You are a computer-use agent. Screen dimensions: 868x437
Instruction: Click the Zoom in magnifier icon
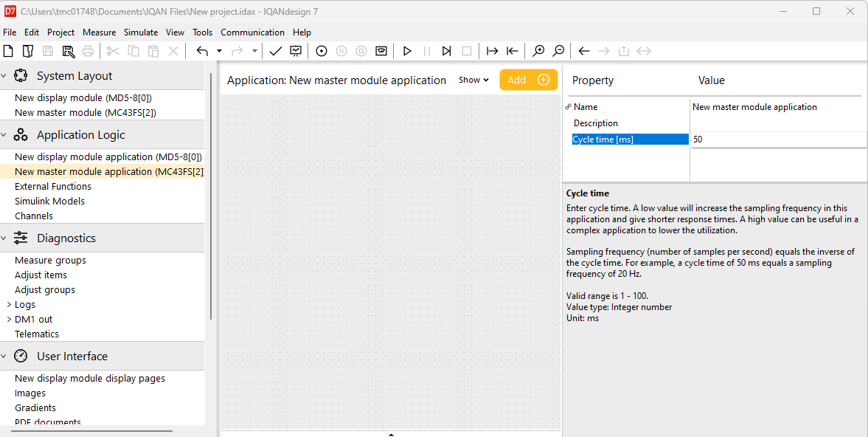pos(538,51)
